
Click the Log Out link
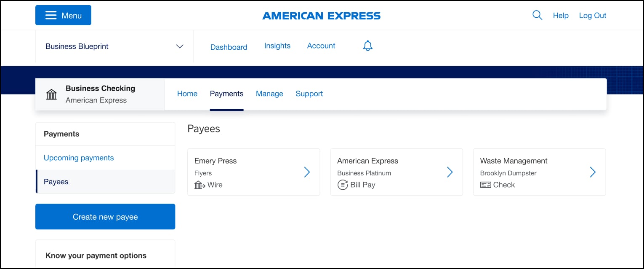(592, 15)
